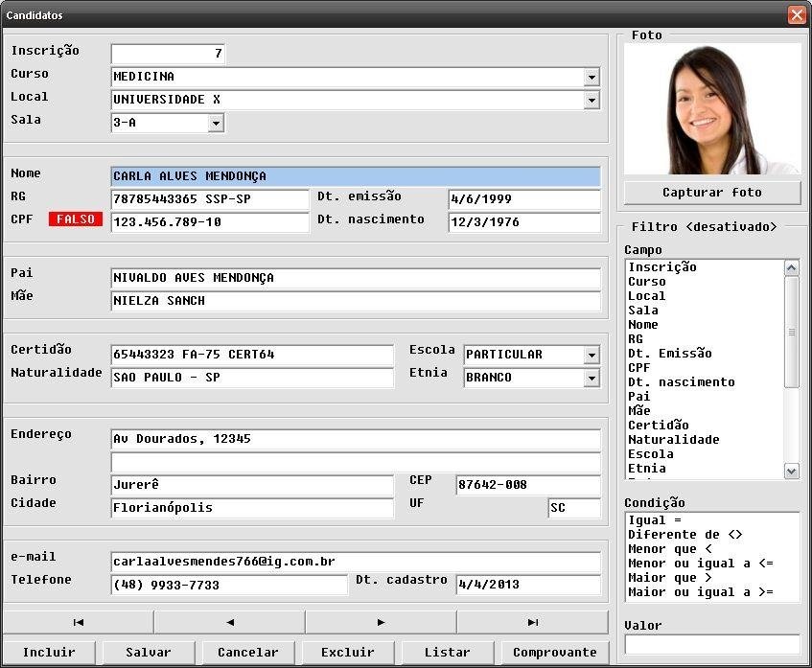Jump to the last record
812x668 pixels.
click(x=532, y=622)
